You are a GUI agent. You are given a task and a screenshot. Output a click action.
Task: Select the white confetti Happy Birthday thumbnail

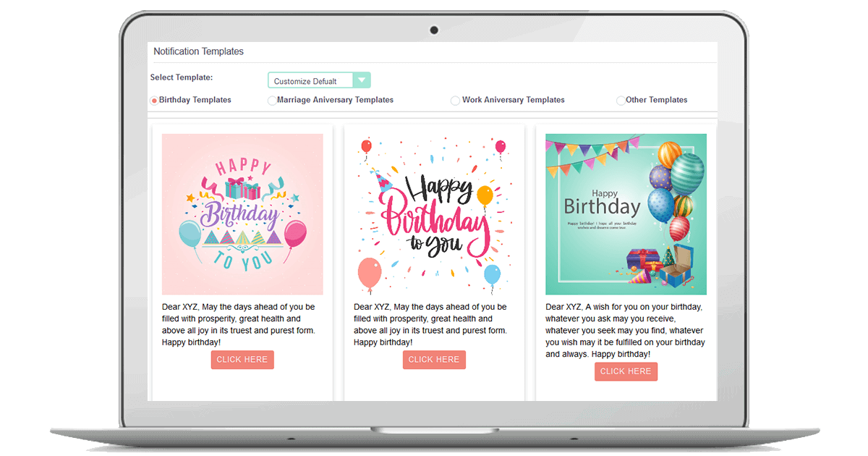[x=434, y=214]
